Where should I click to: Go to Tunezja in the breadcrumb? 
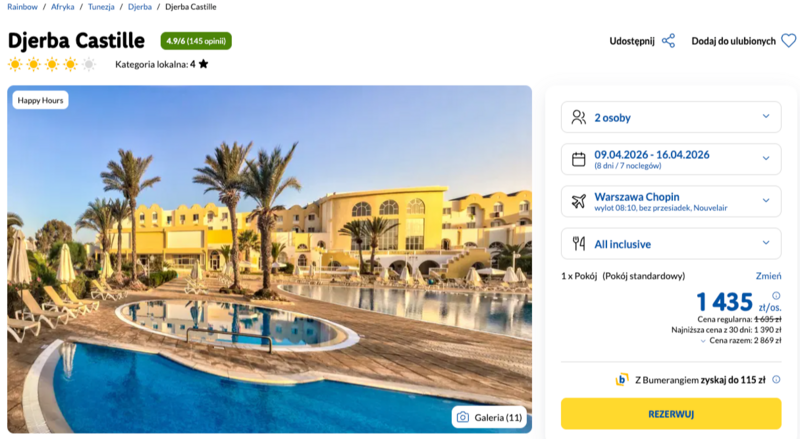point(101,7)
